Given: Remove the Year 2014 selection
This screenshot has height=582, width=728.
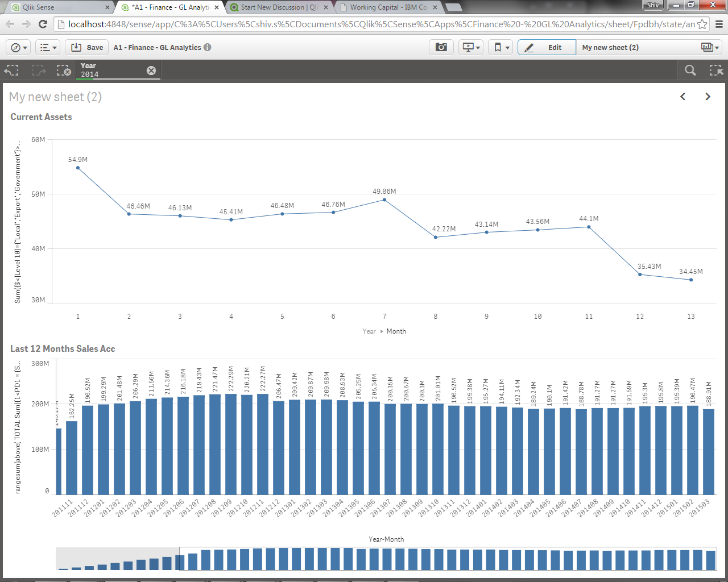Looking at the screenshot, I should 151,70.
